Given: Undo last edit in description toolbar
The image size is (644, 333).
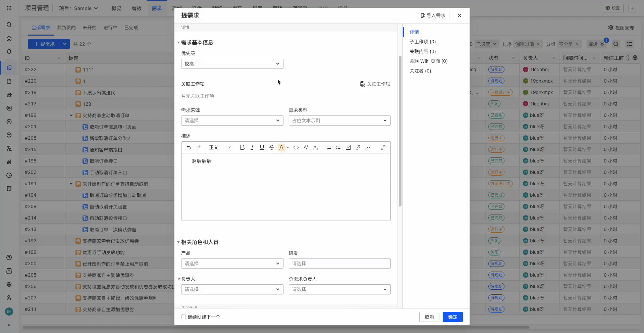Looking at the screenshot, I should (189, 147).
